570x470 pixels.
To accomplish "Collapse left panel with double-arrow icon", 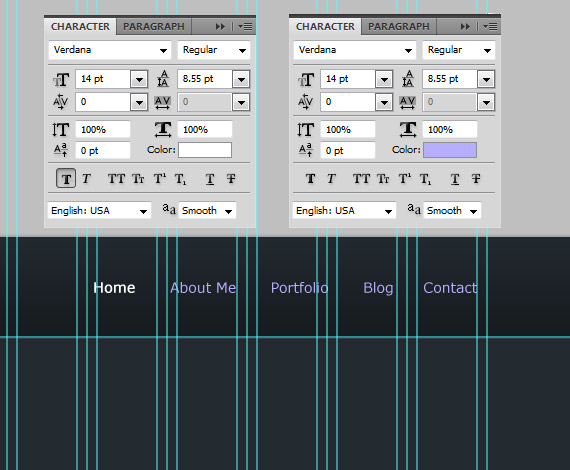I will 220,27.
